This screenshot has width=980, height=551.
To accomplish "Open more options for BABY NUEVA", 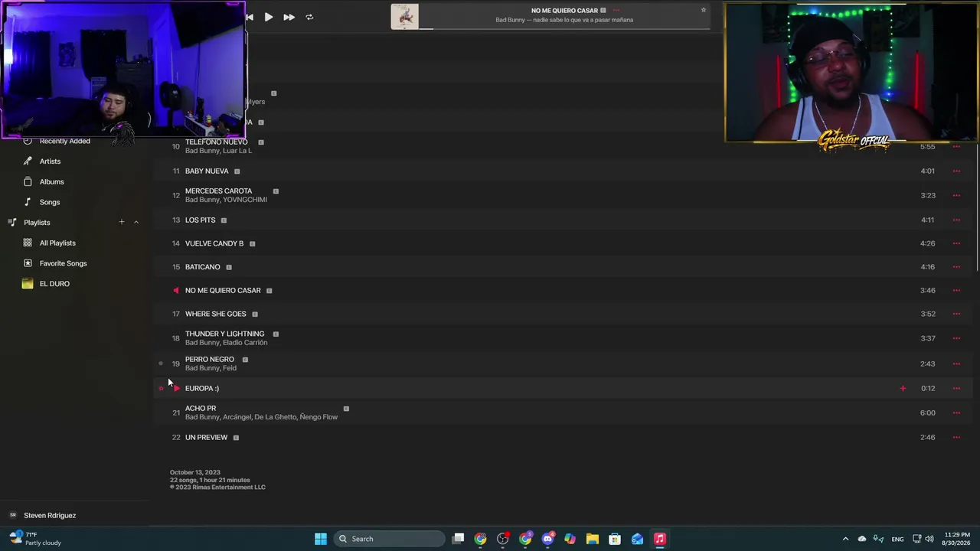I will coord(956,171).
